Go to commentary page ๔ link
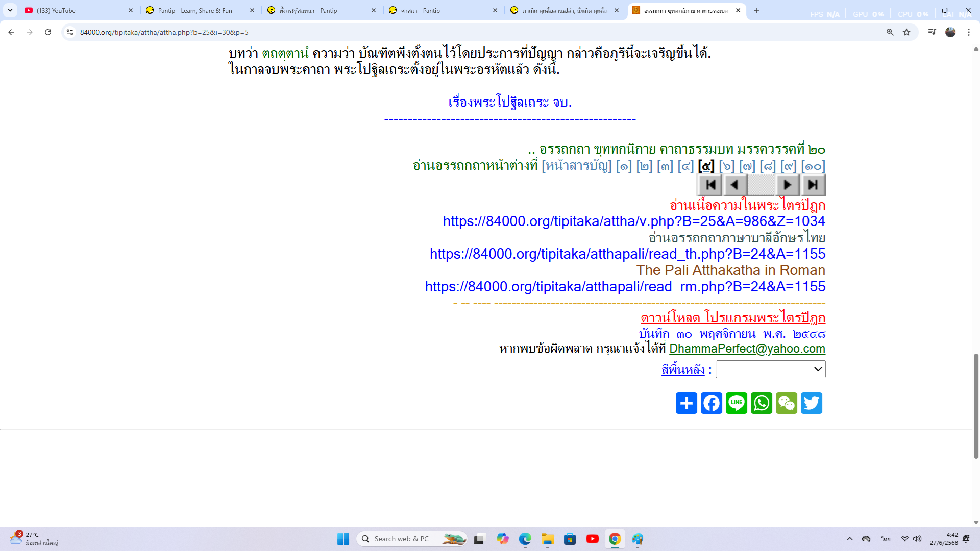980x551 pixels. tap(685, 166)
